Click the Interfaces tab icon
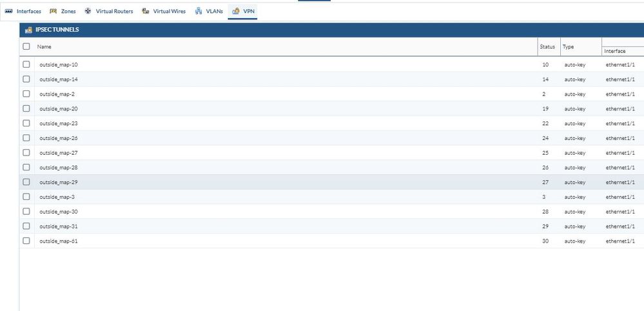The width and height of the screenshot is (644, 311). [x=8, y=11]
